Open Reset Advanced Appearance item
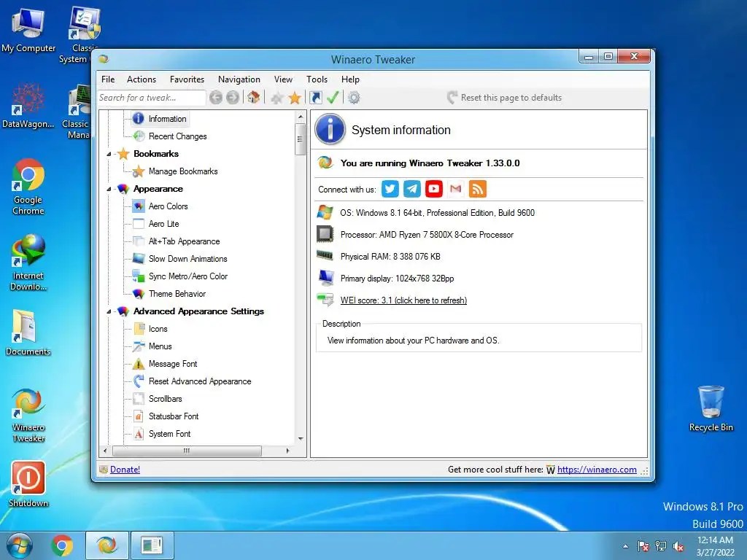The width and height of the screenshot is (747, 560). 200,381
